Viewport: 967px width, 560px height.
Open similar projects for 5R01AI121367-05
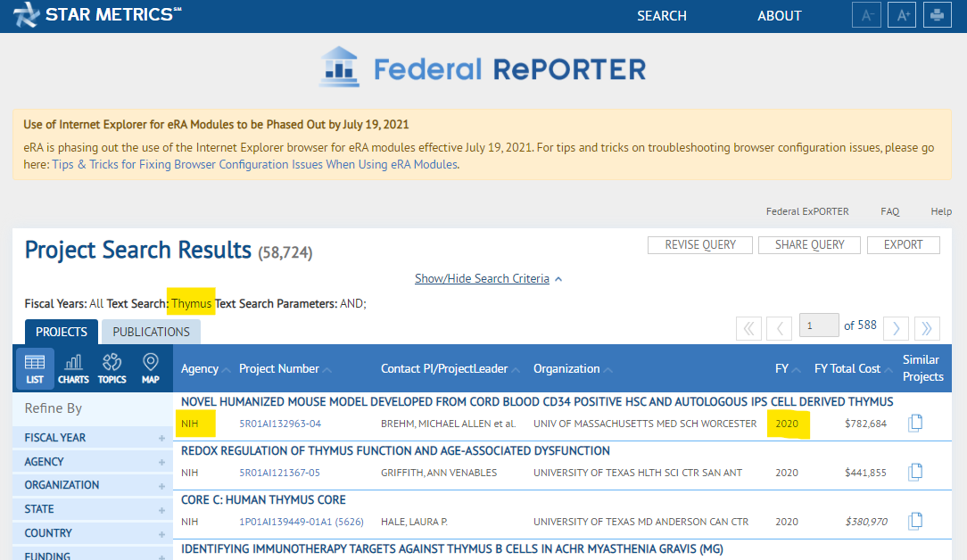915,473
